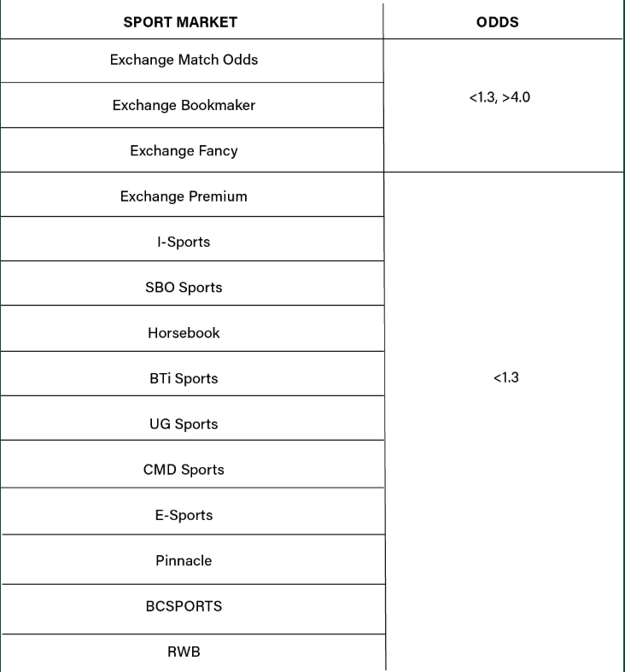Select the Exchange Match Odds row
The width and height of the screenshot is (625, 672).
pos(184,60)
